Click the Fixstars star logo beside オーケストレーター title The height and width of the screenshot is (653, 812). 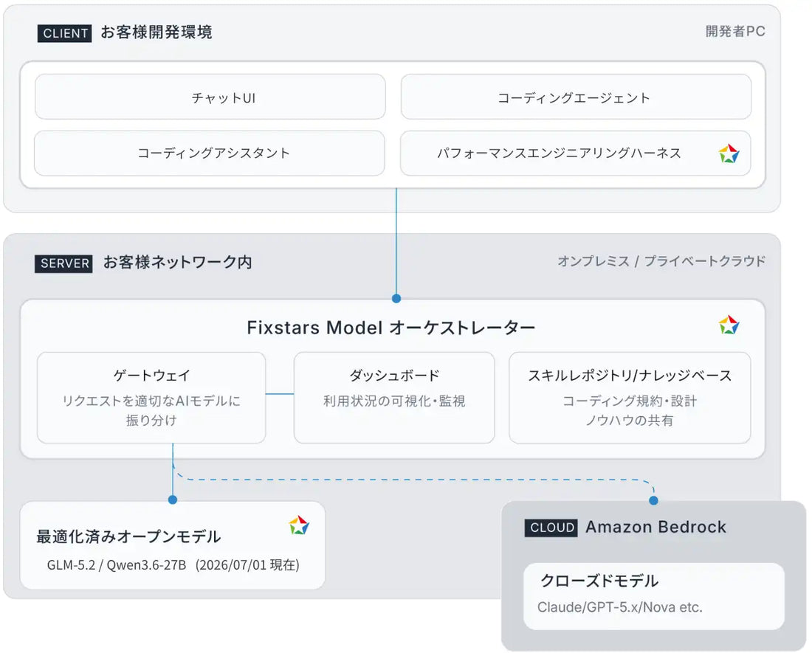tap(729, 325)
